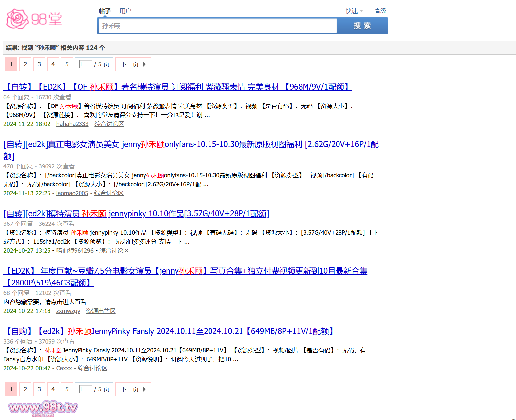Viewport: 516px width, 420px height.
Task: Open the 快速 dropdown
Action: pos(354,11)
